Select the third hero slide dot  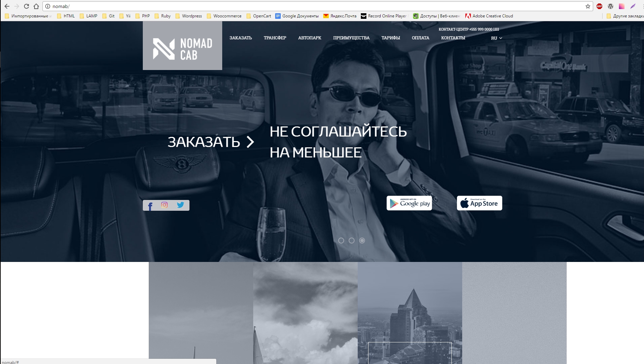click(x=362, y=241)
